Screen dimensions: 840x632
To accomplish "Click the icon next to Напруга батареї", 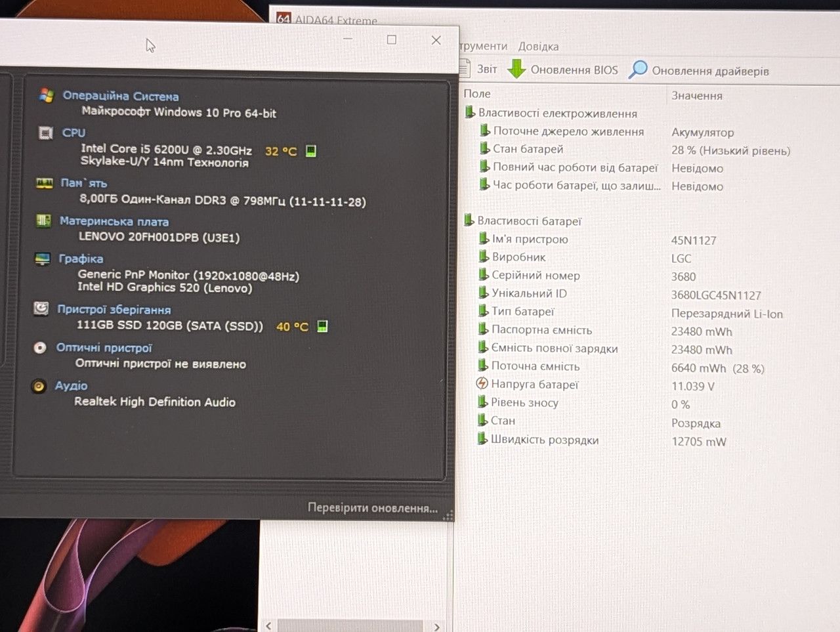I will 482,383.
